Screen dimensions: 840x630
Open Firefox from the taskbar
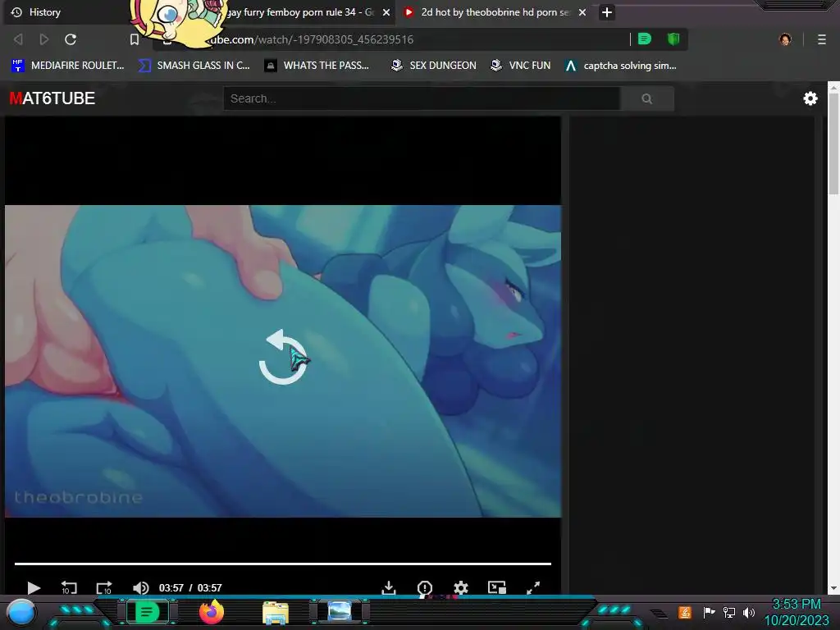pos(212,612)
